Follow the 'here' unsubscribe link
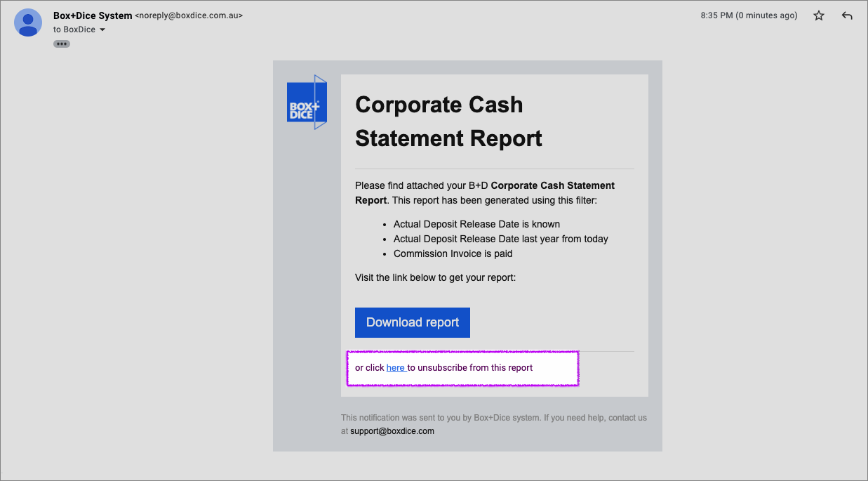Screen dimensions: 868x481 [x=396, y=367]
